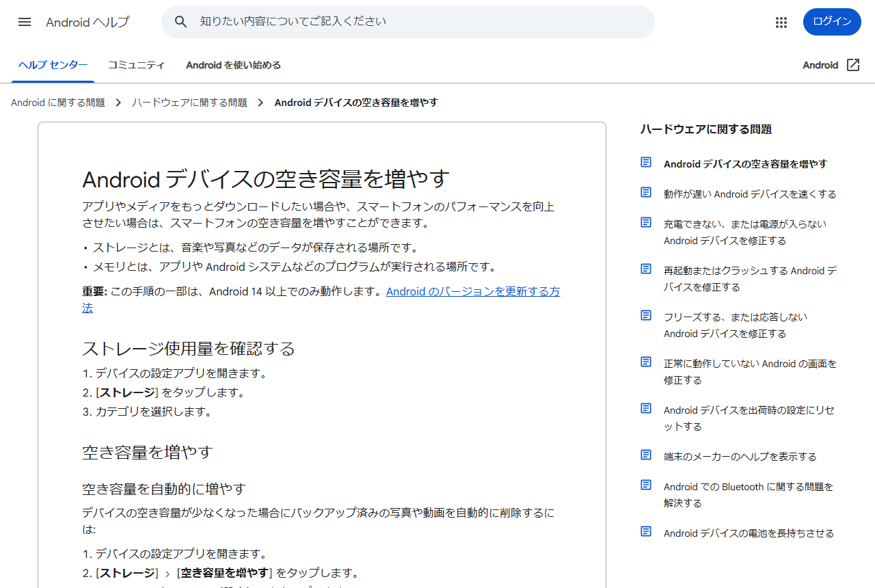Click the 空き容量を自動的に増やす subheading
The height and width of the screenshot is (588, 875).
[x=164, y=489]
